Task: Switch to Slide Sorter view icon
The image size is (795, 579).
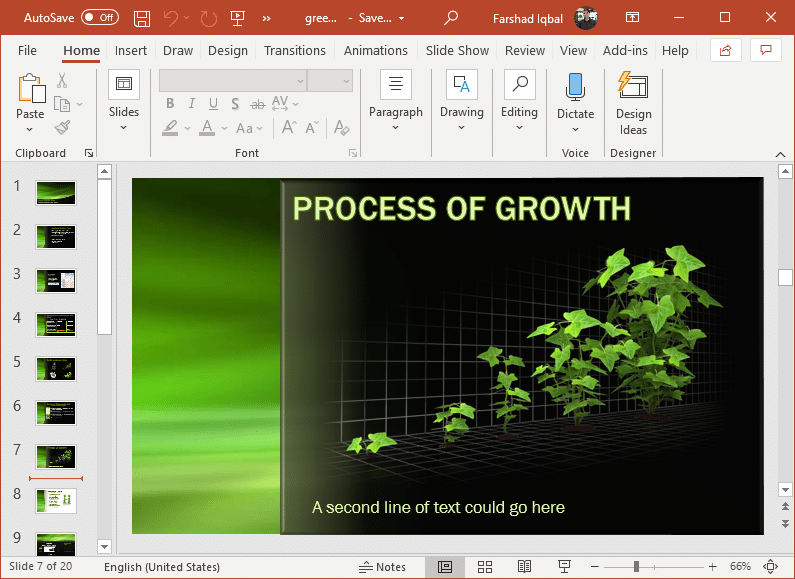Action: 485,566
